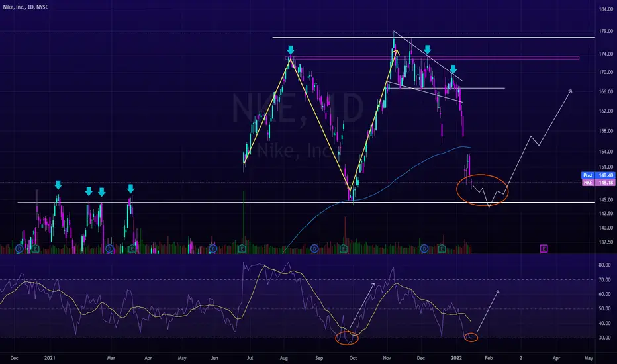
Task: Click the 142.50 price axis label
Action: point(606,214)
